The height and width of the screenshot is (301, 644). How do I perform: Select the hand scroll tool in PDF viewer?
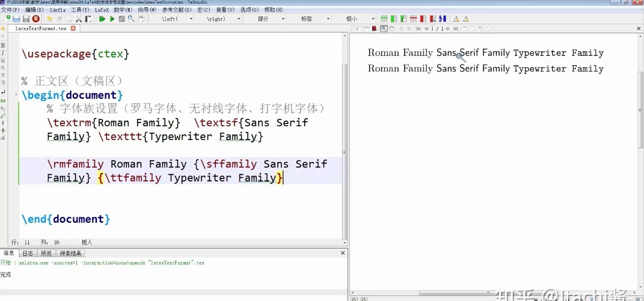coord(392,28)
